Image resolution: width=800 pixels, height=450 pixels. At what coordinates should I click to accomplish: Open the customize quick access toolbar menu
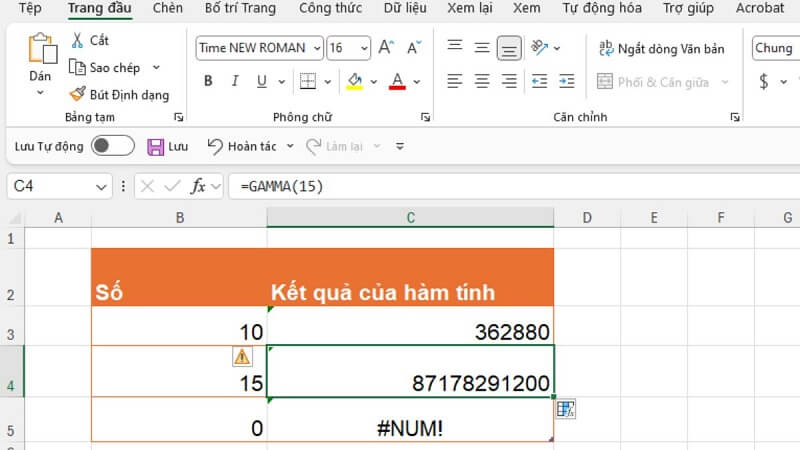pyautogui.click(x=400, y=146)
